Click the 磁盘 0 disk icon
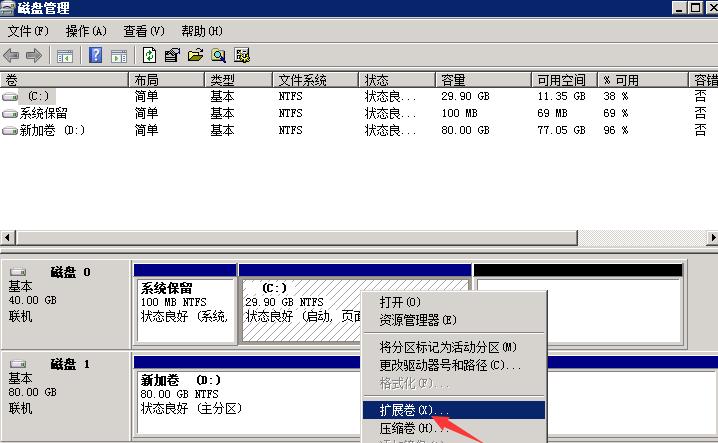Image resolution: width=718 pixels, height=443 pixels. (18, 272)
